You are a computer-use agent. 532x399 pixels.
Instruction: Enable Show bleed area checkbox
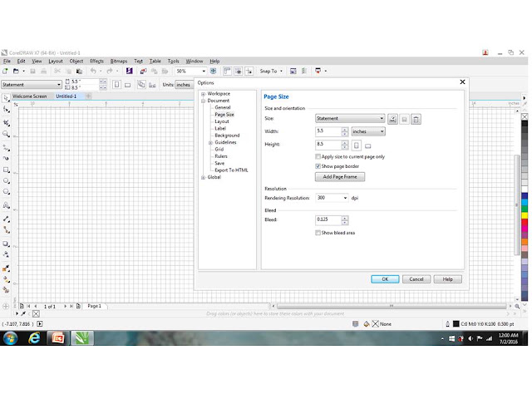tap(318, 233)
